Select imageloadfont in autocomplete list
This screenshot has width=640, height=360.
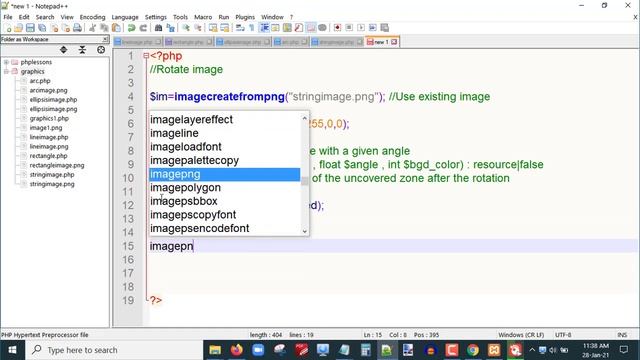(224, 147)
